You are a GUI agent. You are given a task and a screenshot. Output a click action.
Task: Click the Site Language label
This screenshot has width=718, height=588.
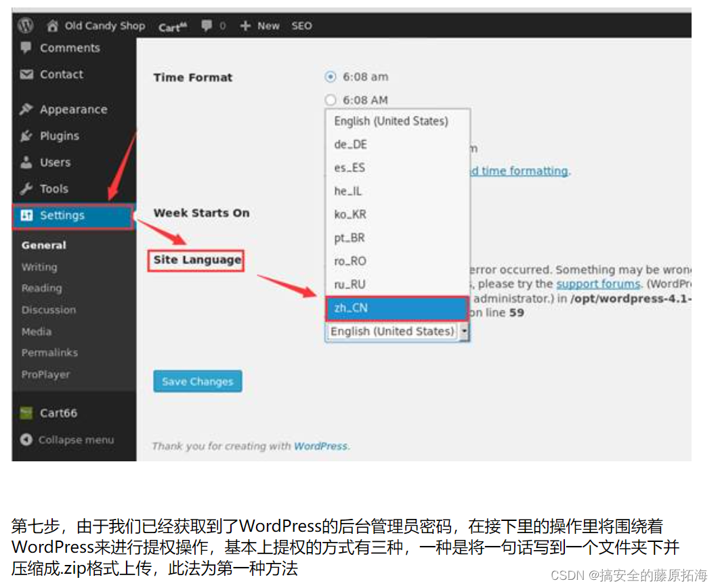[197, 260]
